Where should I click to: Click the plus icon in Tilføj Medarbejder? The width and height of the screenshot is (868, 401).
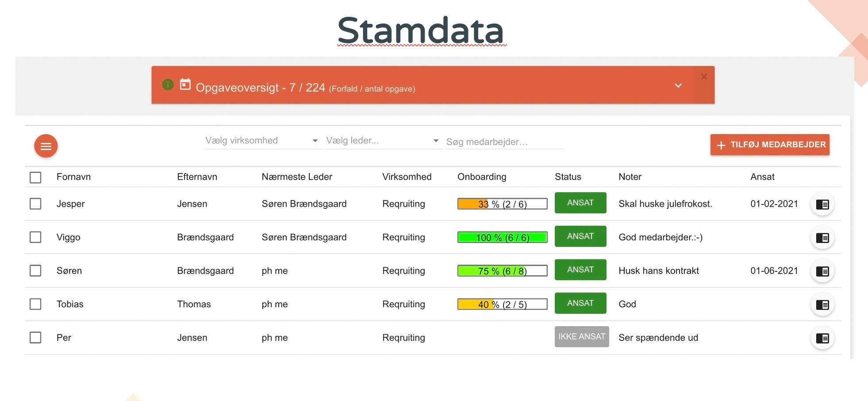tap(721, 145)
